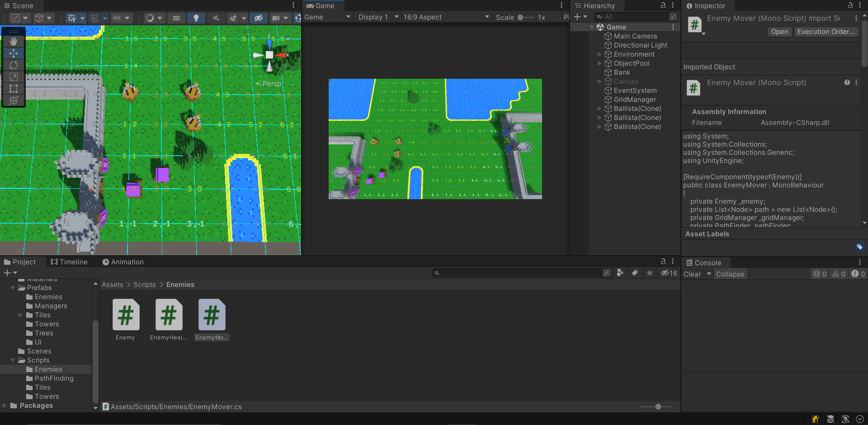Viewport: 868px width, 425px height.
Task: Add new object with Hierarchy plus button
Action: click(x=580, y=17)
